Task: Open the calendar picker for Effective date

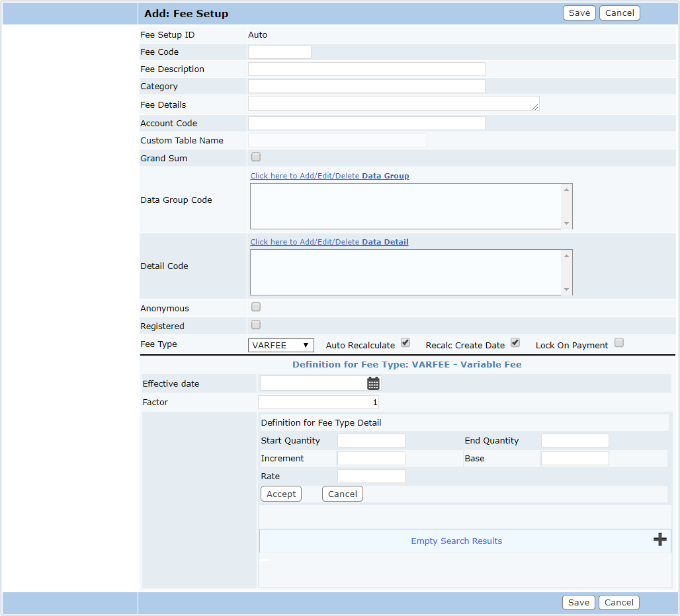Action: (374, 383)
